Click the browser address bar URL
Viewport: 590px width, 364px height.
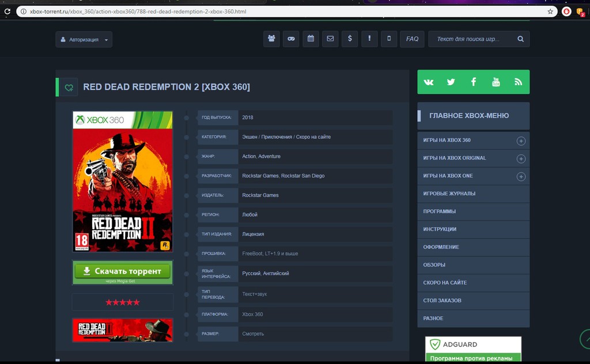click(138, 12)
